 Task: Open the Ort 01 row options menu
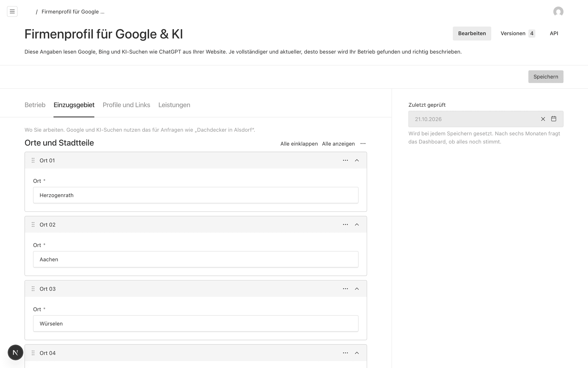click(345, 160)
